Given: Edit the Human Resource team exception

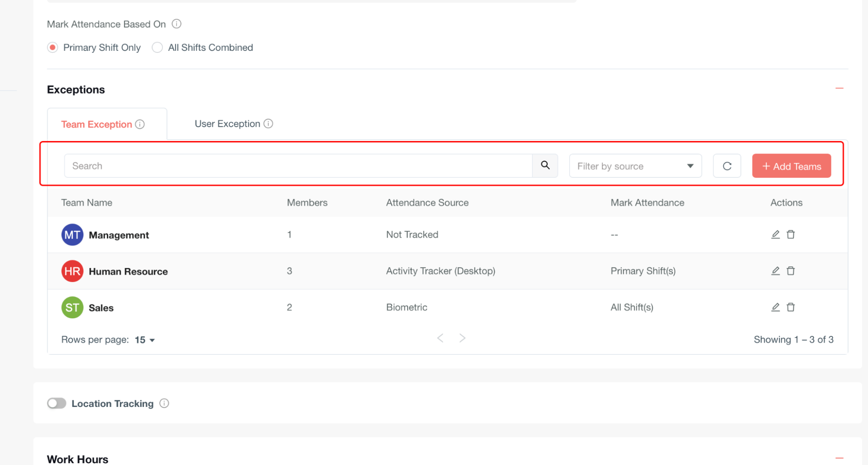Looking at the screenshot, I should [x=775, y=271].
